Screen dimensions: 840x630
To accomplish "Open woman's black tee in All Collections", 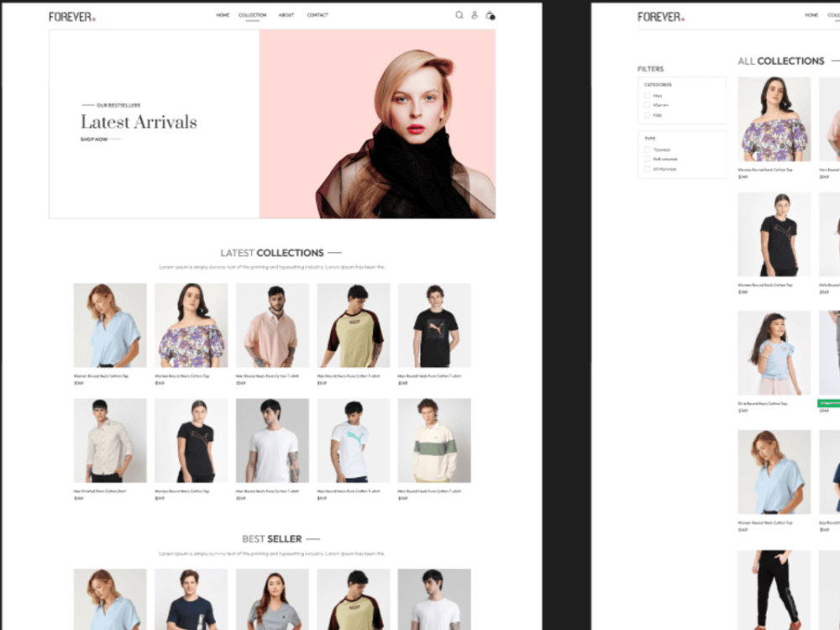I will [774, 234].
